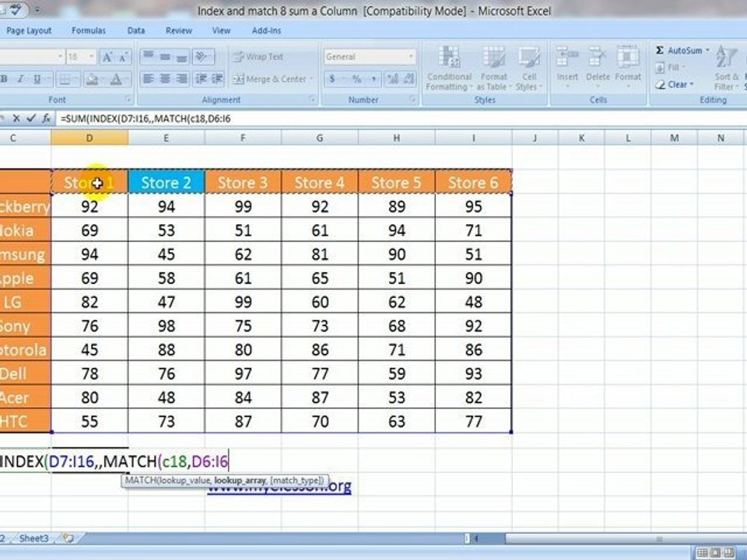Click Increase Decimal
Viewport: 747px width, 560px height.
click(x=392, y=79)
